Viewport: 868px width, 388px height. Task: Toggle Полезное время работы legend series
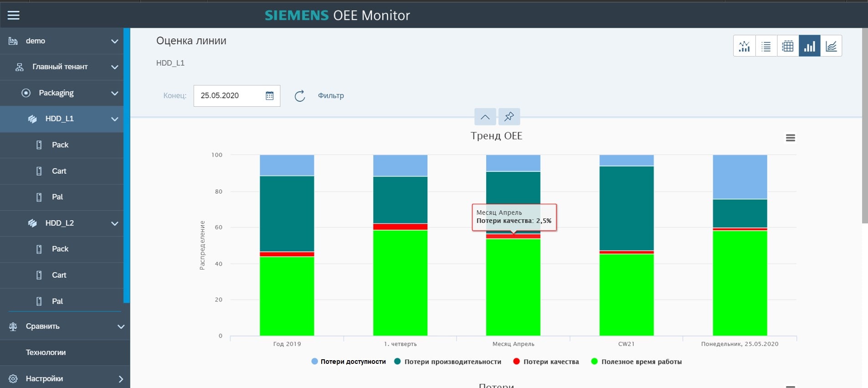tap(637, 362)
